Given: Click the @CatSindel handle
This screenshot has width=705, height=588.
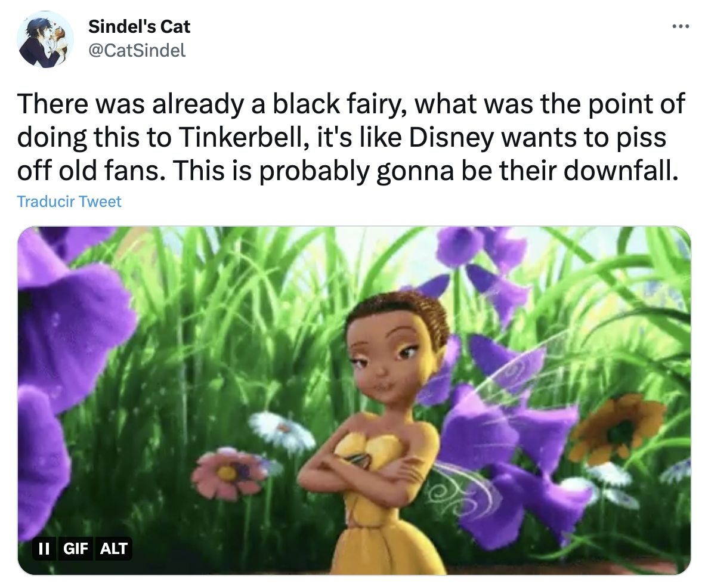Looking at the screenshot, I should [x=137, y=51].
